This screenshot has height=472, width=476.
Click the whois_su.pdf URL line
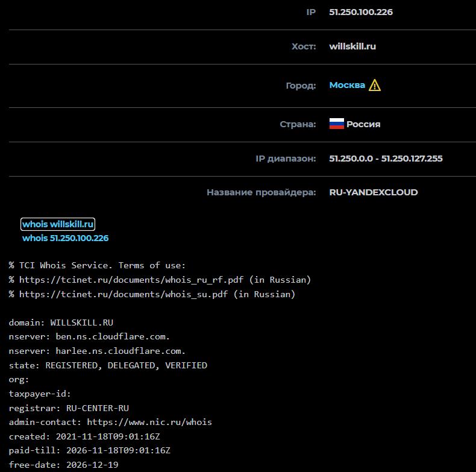click(x=152, y=294)
